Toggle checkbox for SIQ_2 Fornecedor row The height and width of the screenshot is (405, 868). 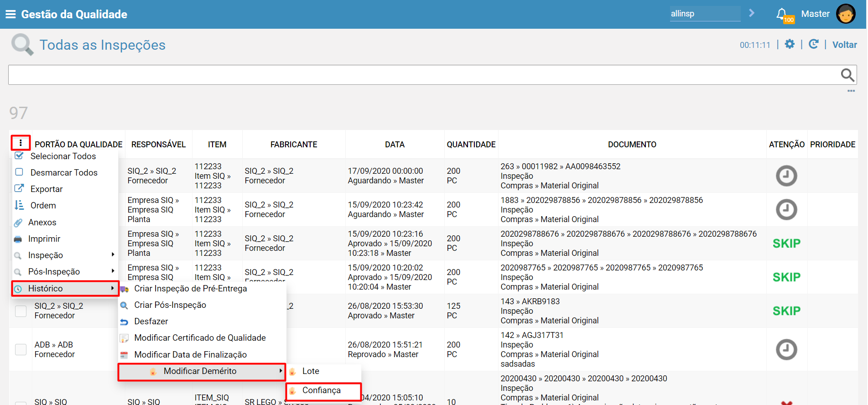click(21, 311)
